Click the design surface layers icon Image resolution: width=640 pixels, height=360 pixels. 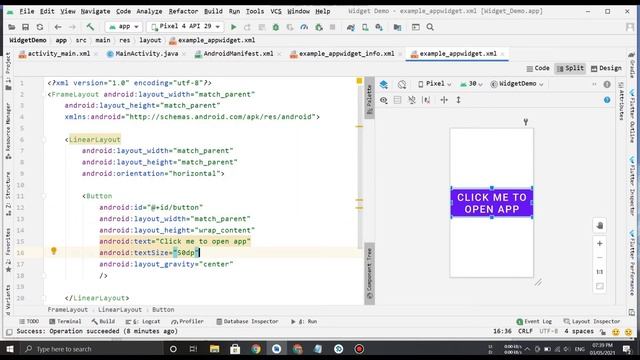(384, 84)
